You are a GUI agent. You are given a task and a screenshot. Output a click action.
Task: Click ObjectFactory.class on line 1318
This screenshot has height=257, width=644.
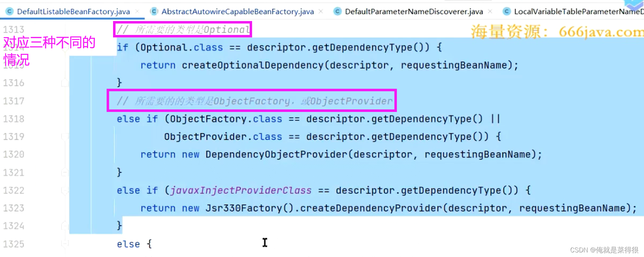point(226,119)
